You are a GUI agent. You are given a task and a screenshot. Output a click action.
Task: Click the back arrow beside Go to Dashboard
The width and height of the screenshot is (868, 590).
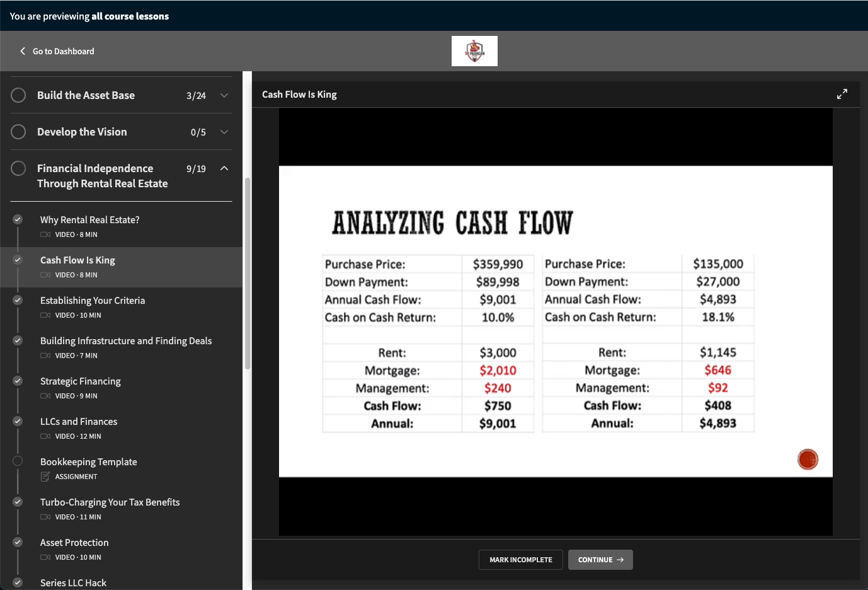[23, 51]
